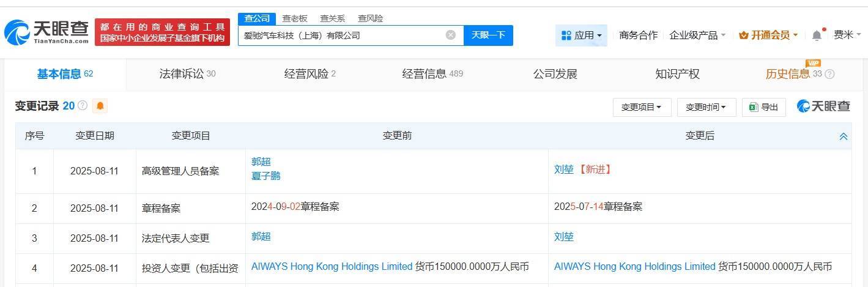The image size is (868, 287).
Task: Collapse the table with the double-chevron icon
Action: (x=843, y=136)
